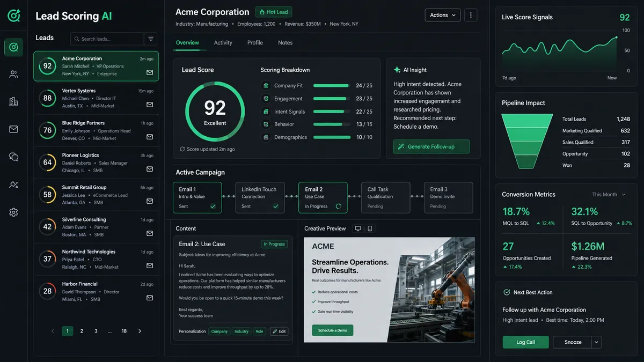The width and height of the screenshot is (644, 362).
Task: Expand the Snooze options arrow
Action: (x=597, y=342)
